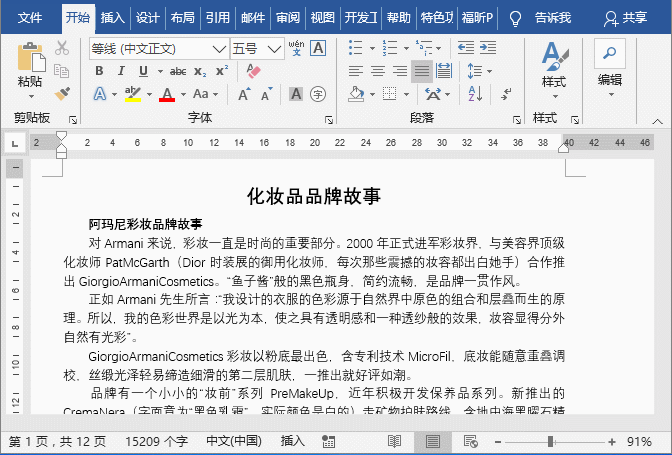Switch to the 审阅 Review tab

(x=288, y=18)
